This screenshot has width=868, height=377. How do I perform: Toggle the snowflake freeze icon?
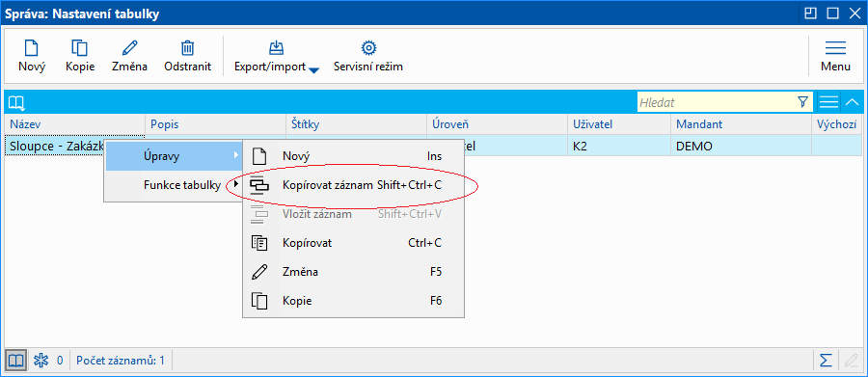click(41, 361)
